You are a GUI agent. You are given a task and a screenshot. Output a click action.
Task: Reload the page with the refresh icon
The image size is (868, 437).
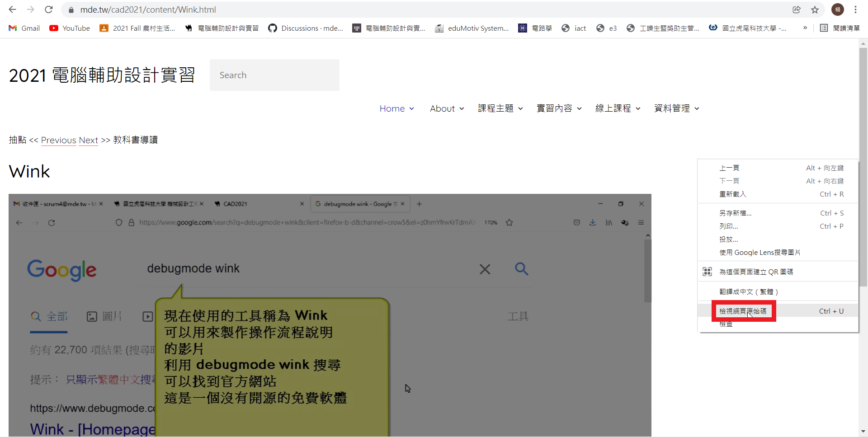[x=49, y=9]
